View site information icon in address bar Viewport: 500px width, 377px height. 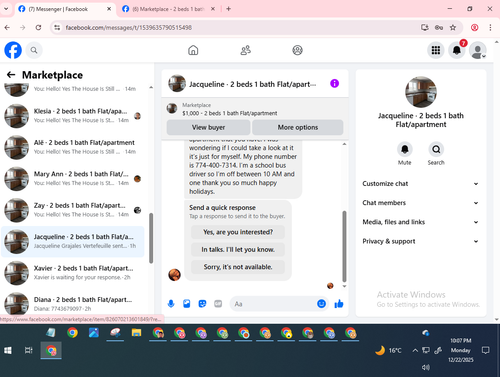point(57,27)
